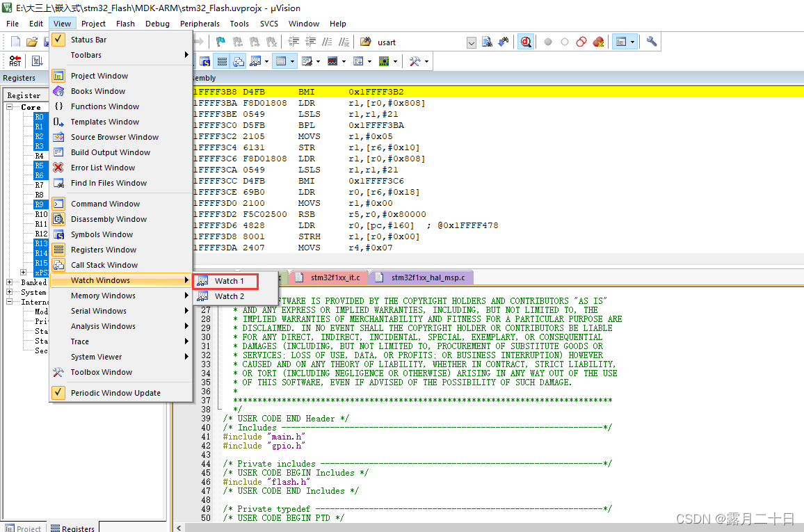Click the Open file folder icon

click(x=32, y=42)
